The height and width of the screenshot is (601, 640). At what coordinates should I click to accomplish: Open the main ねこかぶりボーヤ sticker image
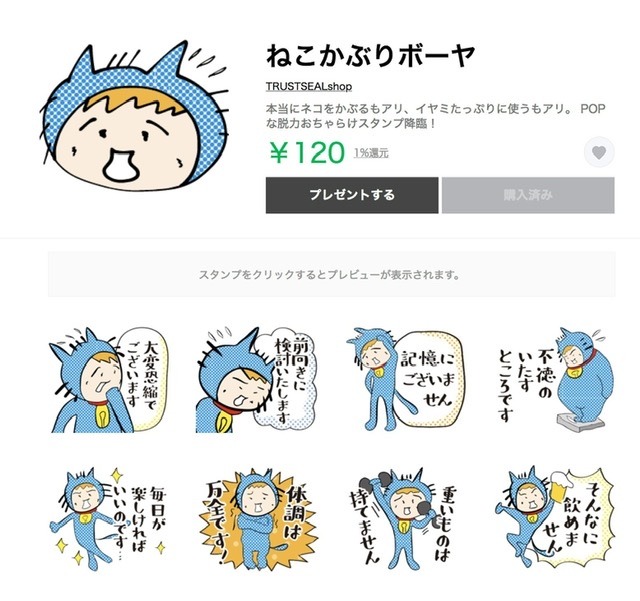coord(134,116)
